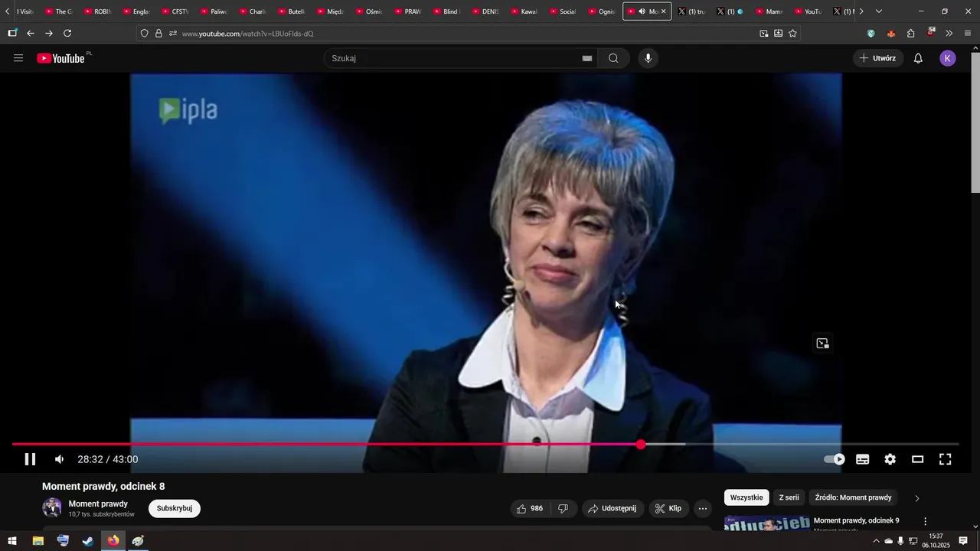Viewport: 980px width, 551px height.
Task: Go back in browser history
Action: [31, 34]
